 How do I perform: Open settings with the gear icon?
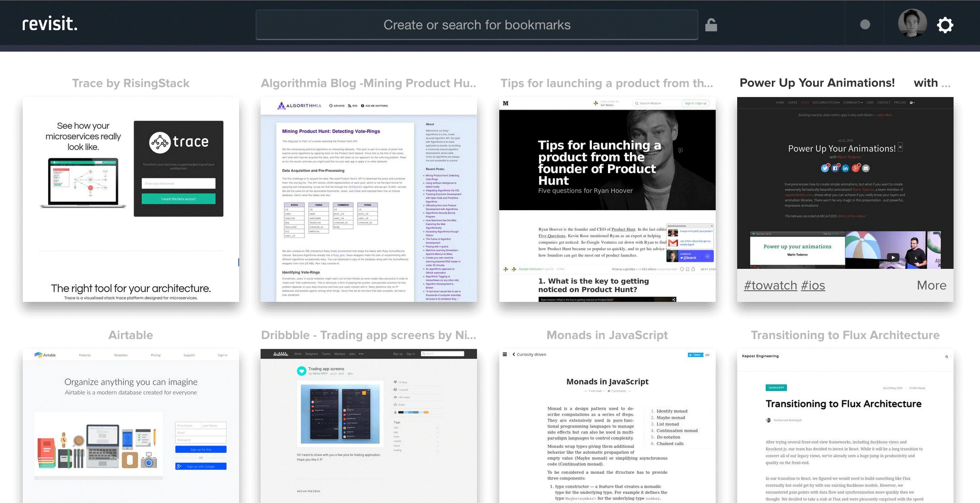point(945,25)
